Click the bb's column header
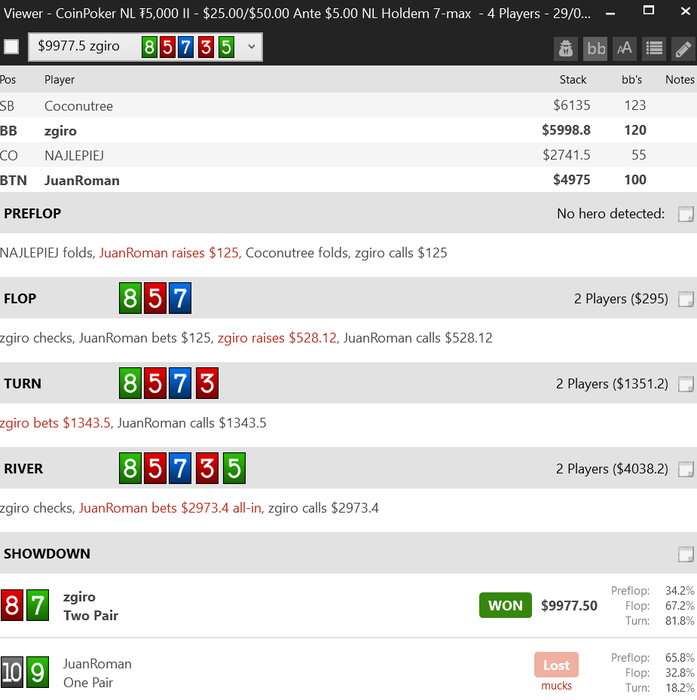This screenshot has height=700, width=697. pyautogui.click(x=631, y=79)
